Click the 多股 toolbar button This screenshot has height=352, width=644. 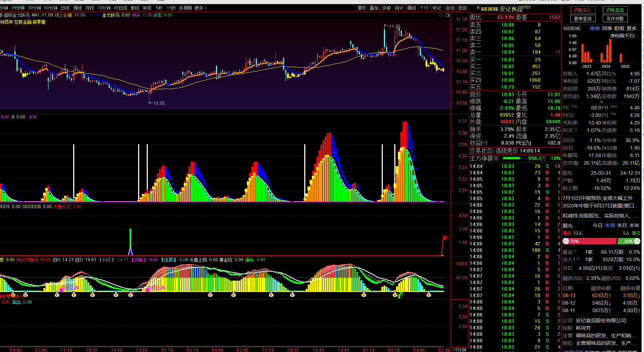386,8
